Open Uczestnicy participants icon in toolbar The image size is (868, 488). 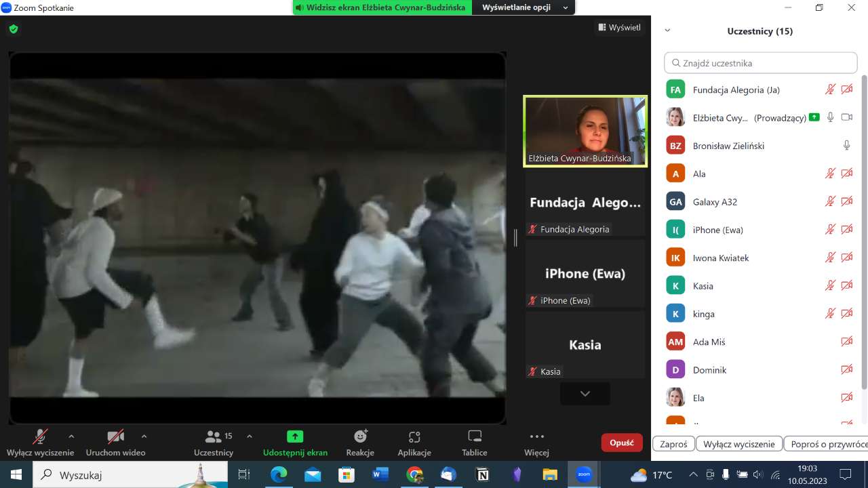tap(214, 437)
